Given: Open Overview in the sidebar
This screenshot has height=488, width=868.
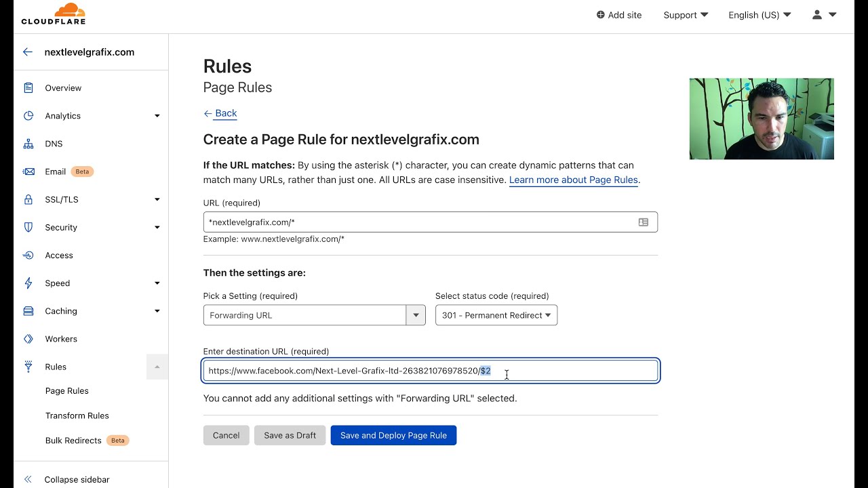Looking at the screenshot, I should point(63,88).
